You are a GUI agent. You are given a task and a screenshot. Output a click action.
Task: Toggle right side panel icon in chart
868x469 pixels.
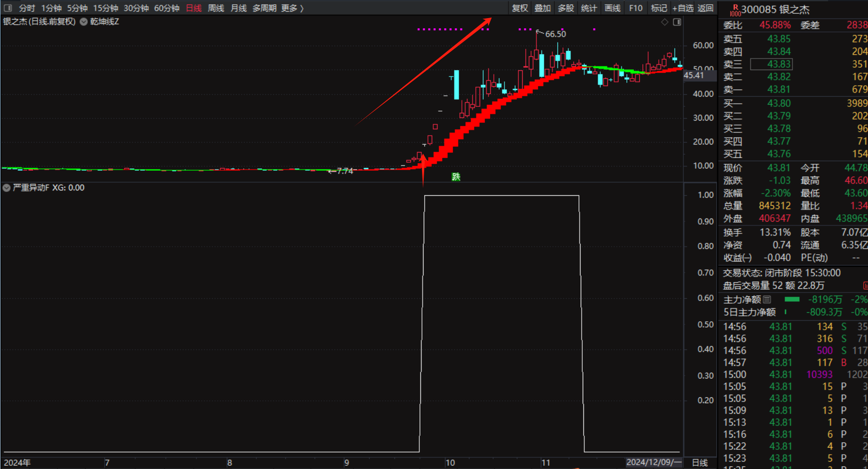click(677, 22)
